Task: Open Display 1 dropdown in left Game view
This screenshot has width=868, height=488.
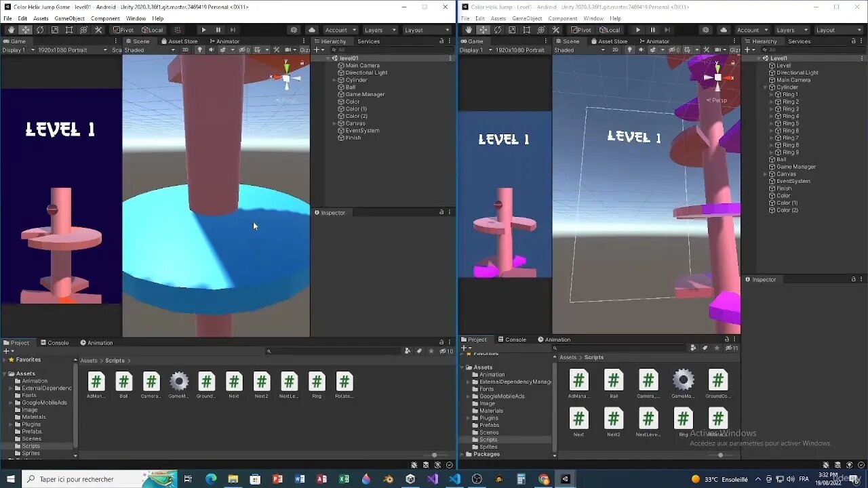Action: point(17,49)
